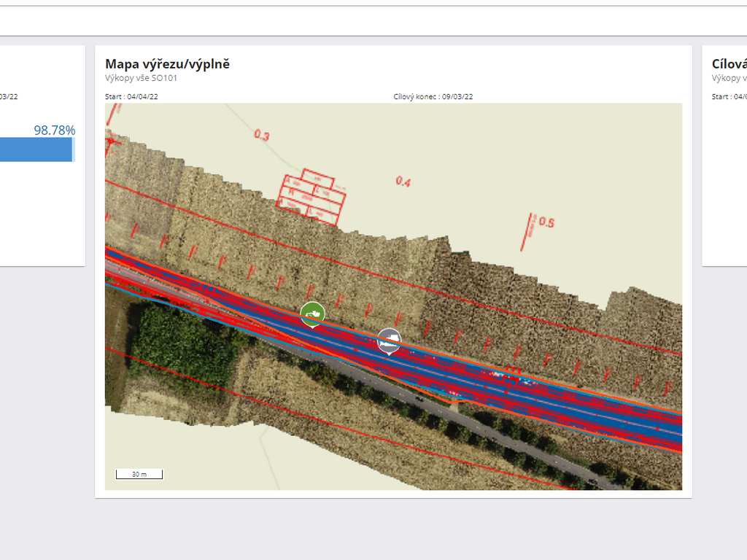
Task: Click the Mapa výřezu/výplně card title
Action: pyautogui.click(x=167, y=64)
